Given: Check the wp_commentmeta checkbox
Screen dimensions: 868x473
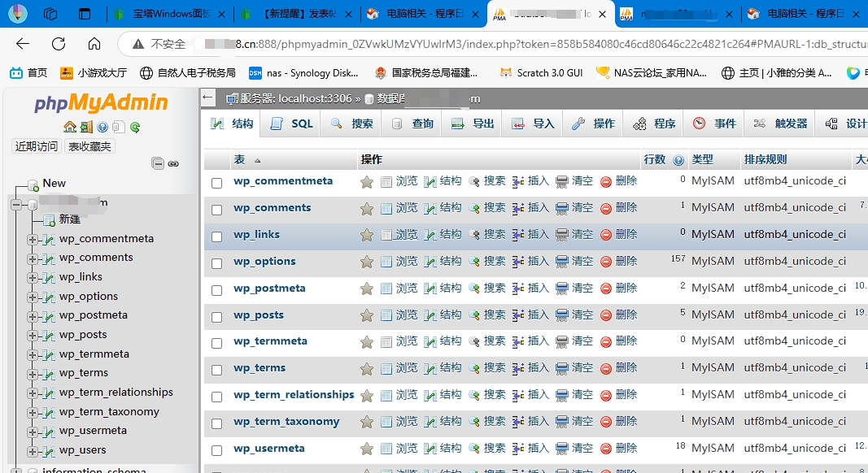Looking at the screenshot, I should (217, 183).
